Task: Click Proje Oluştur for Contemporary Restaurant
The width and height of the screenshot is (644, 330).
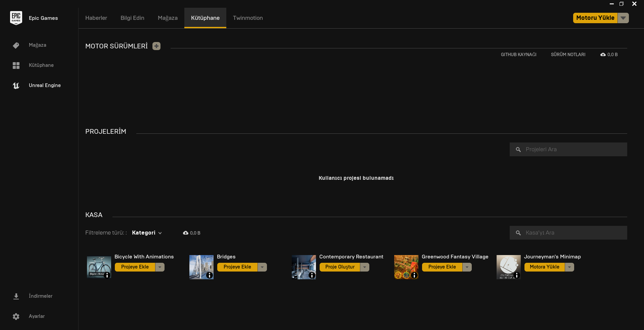Action: 340,267
